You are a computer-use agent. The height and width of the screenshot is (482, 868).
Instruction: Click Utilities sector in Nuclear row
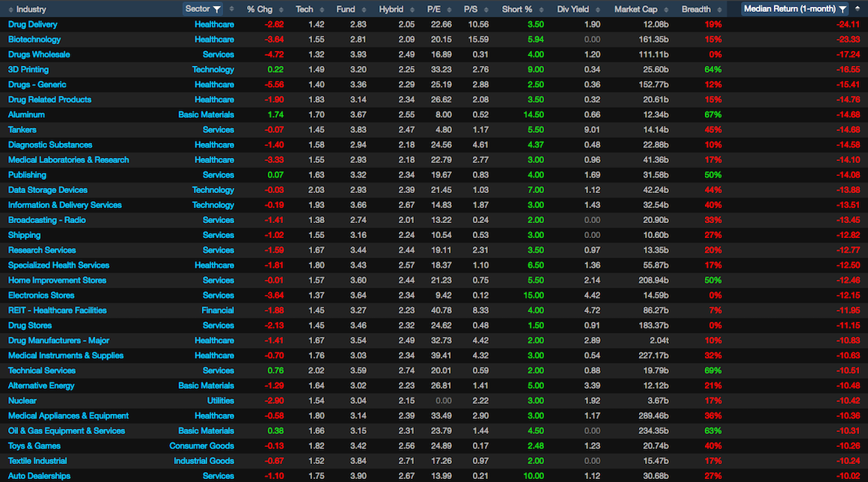pos(220,400)
